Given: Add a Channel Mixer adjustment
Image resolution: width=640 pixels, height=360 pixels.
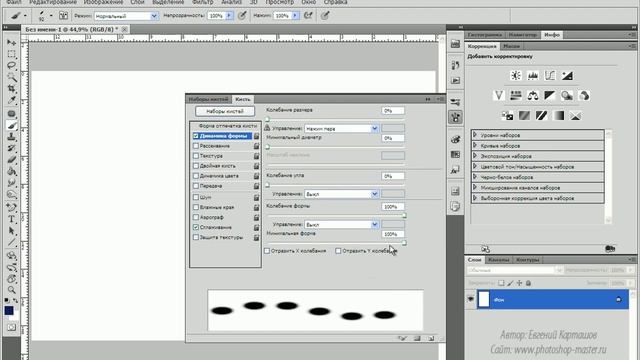Looking at the screenshot, I should tap(584, 96).
